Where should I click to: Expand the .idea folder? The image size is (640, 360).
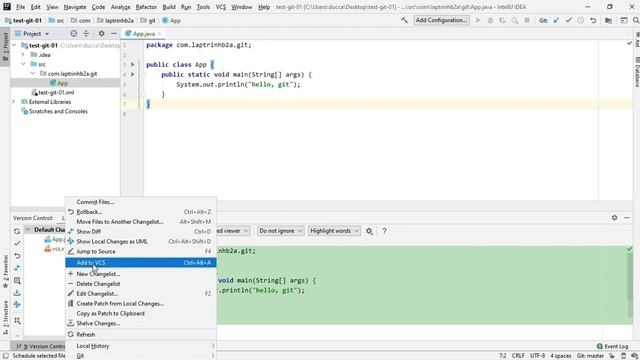coord(23,55)
